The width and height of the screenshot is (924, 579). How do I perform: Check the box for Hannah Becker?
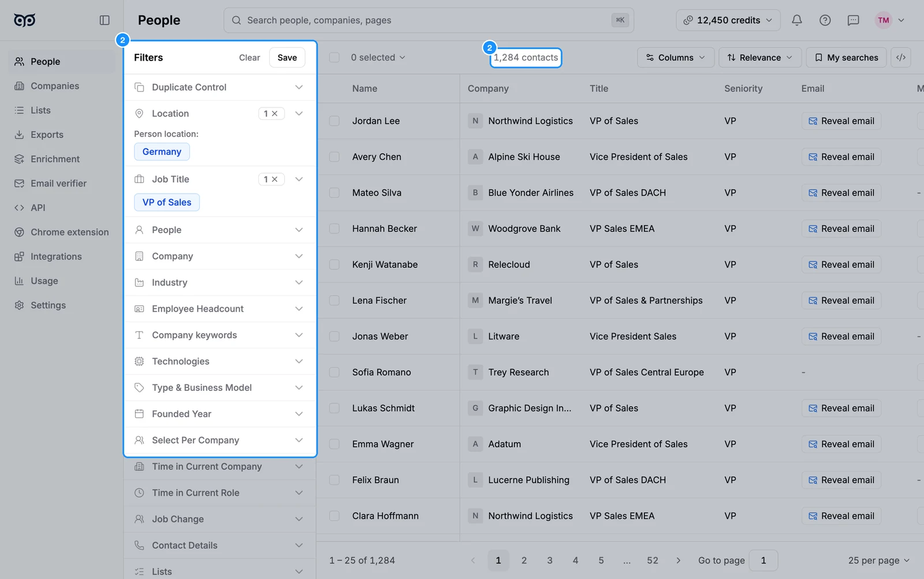pyautogui.click(x=334, y=229)
